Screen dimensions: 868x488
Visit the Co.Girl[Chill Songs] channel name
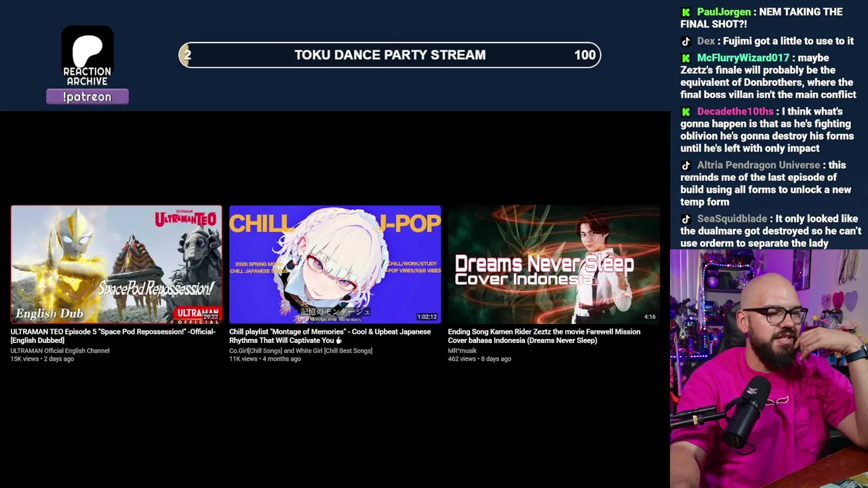[300, 351]
